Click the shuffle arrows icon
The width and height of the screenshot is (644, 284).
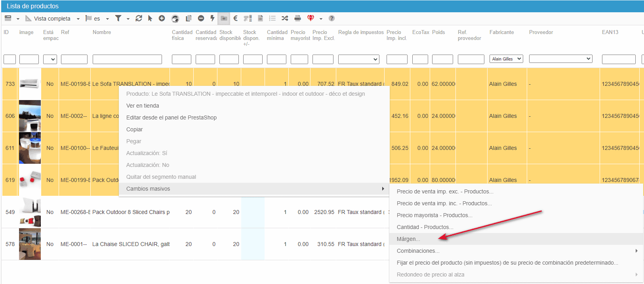[x=285, y=18]
